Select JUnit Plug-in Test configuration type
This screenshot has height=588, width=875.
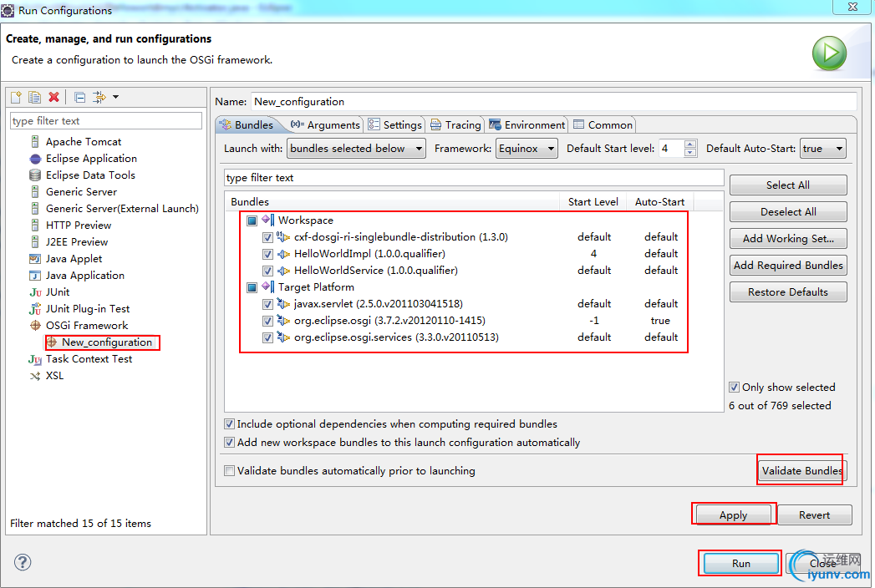coord(88,309)
